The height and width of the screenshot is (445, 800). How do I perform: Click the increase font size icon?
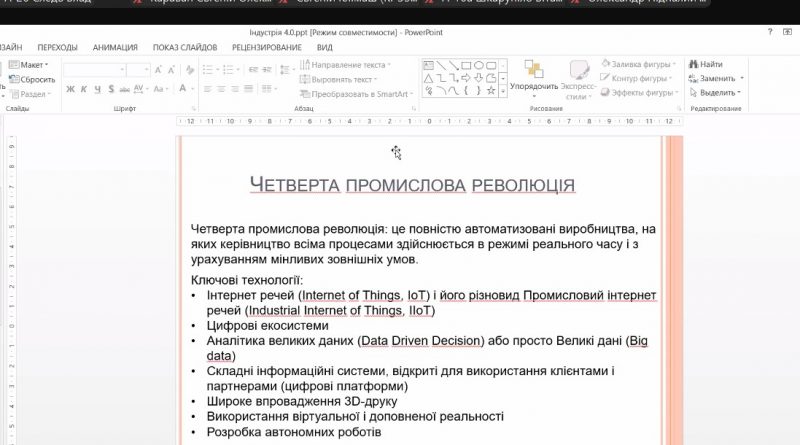158,69
